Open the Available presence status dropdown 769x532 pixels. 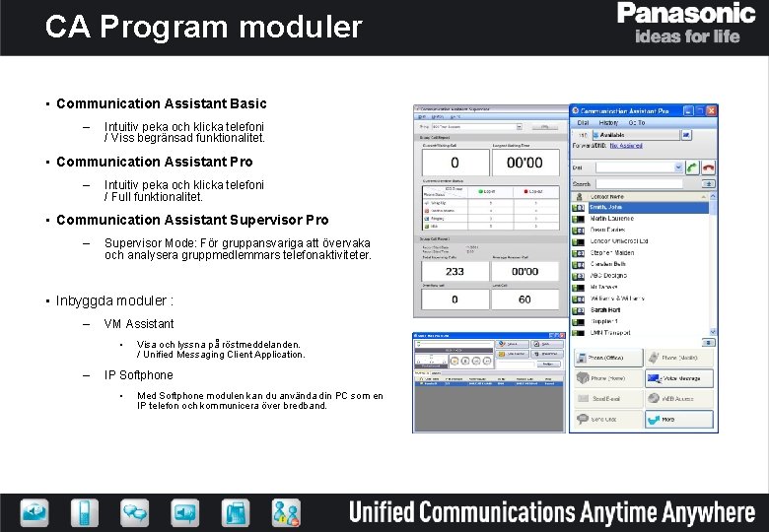[636, 135]
